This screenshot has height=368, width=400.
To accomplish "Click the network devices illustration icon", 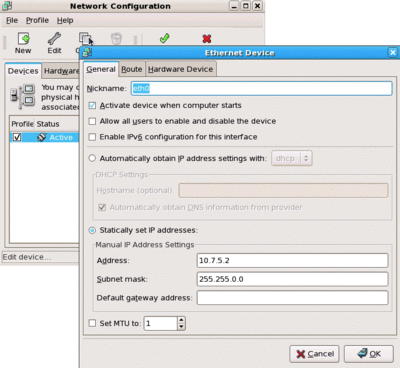I will 23,97.
